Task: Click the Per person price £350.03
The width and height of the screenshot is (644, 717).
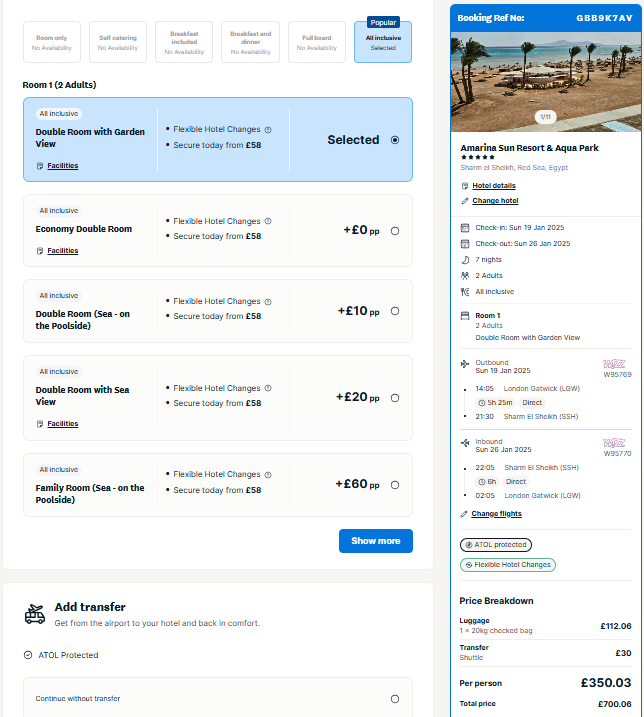Action: 606,683
